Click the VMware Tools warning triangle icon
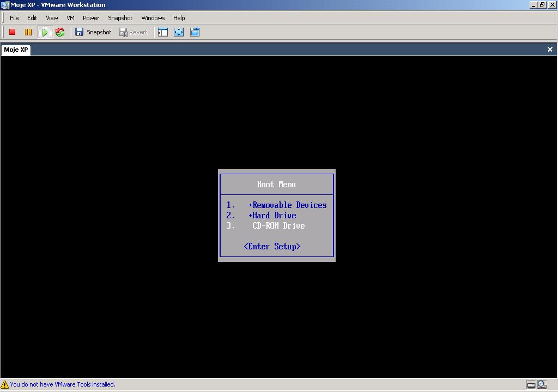Image resolution: width=558 pixels, height=392 pixels. coord(4,384)
